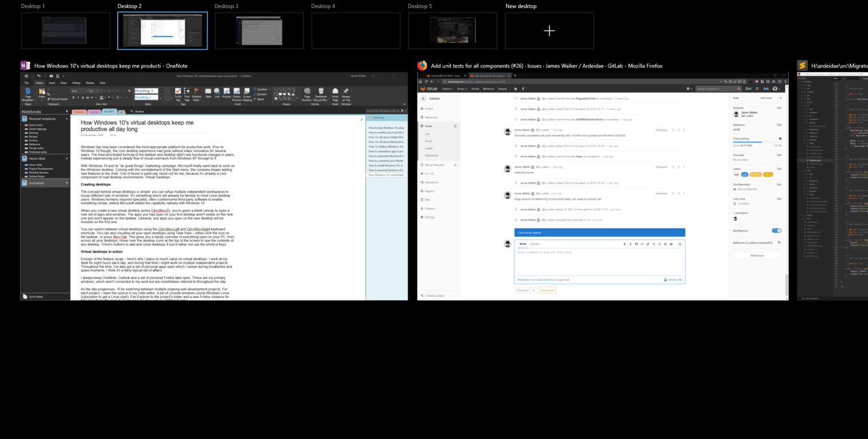This screenshot has height=439, width=868.
Task: Open the Symbol dropdown in OneNote
Action: coord(261,94)
